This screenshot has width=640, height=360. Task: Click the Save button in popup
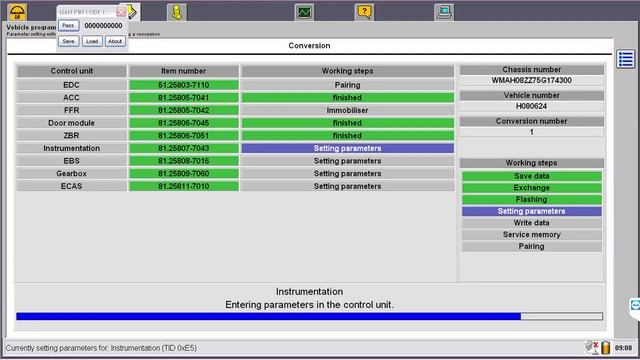coord(68,41)
